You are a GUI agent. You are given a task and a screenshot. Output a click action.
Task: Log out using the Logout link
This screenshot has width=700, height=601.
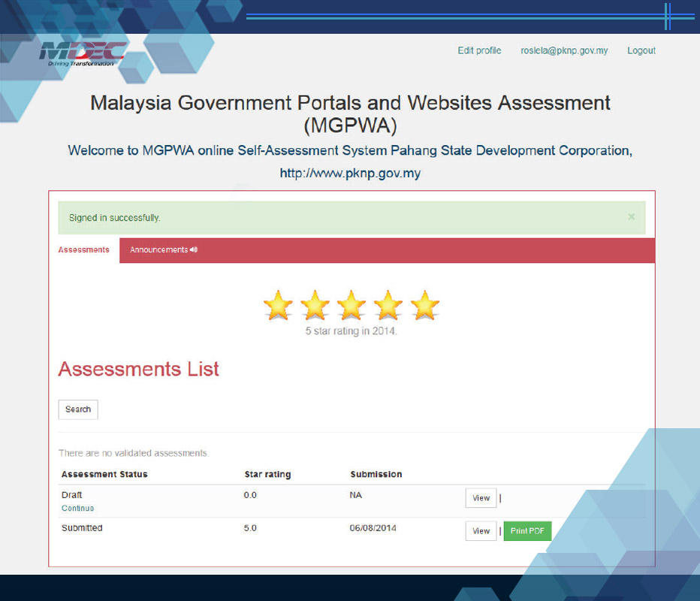[641, 51]
